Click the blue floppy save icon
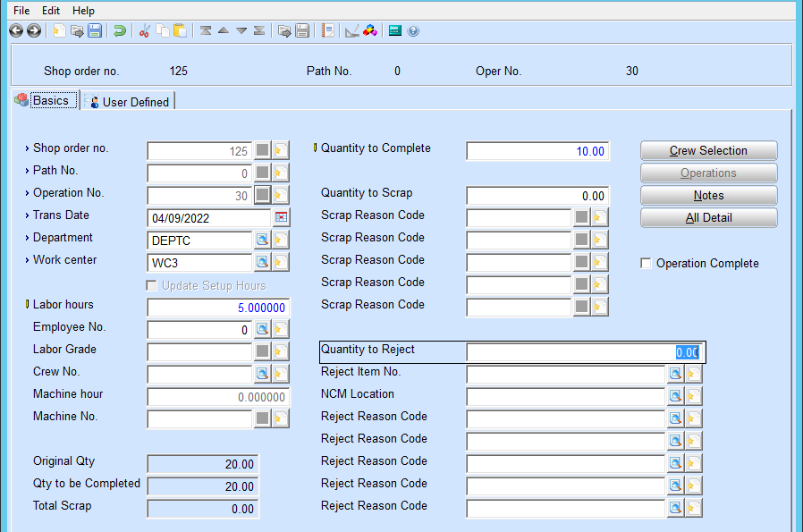Screen dimensions: 803x532 click(95, 31)
